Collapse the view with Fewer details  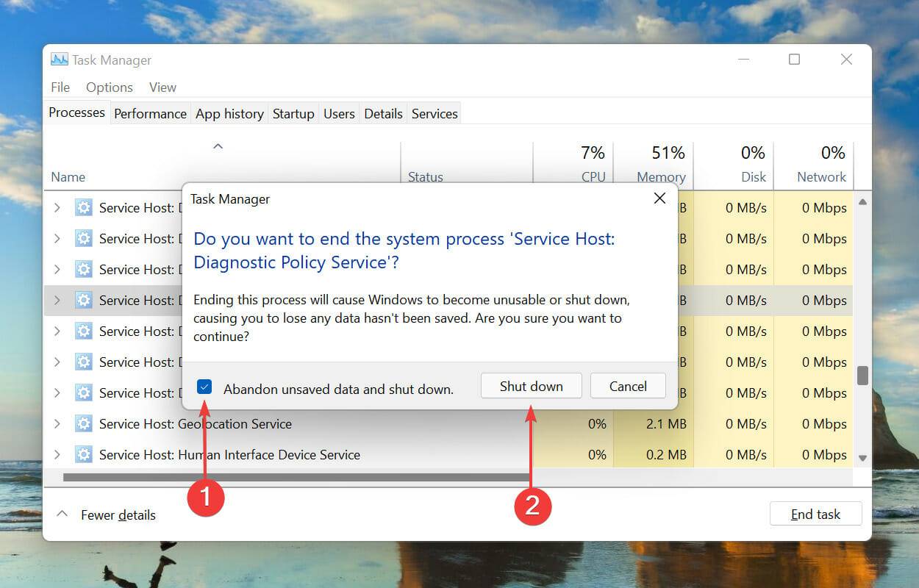coord(107,514)
